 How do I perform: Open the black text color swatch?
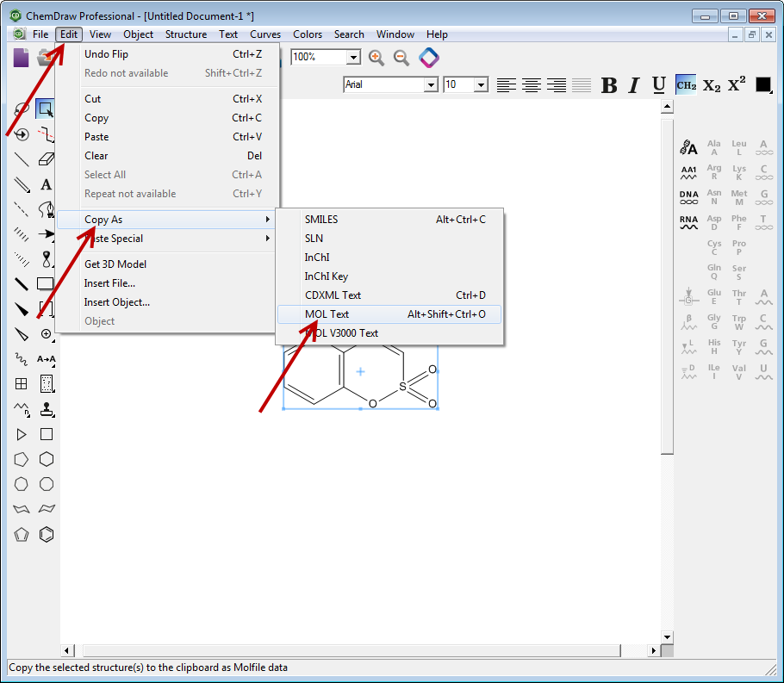point(763,84)
